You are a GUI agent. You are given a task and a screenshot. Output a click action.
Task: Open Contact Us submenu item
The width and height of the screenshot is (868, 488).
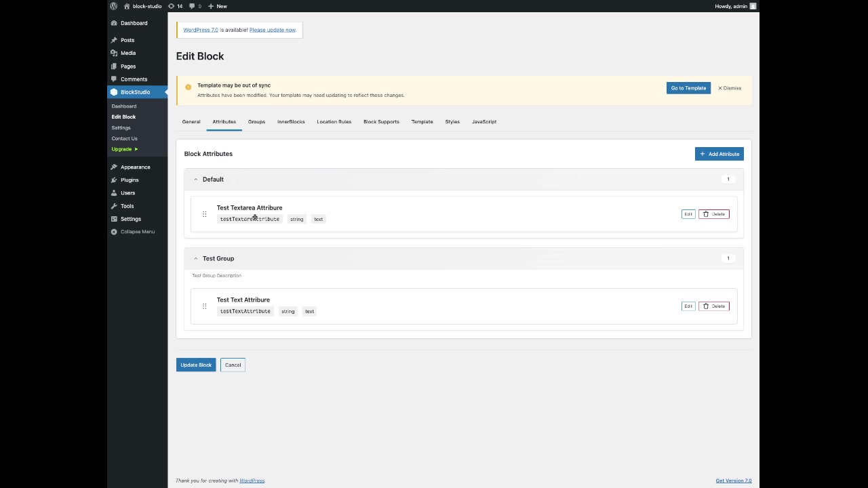coord(124,139)
